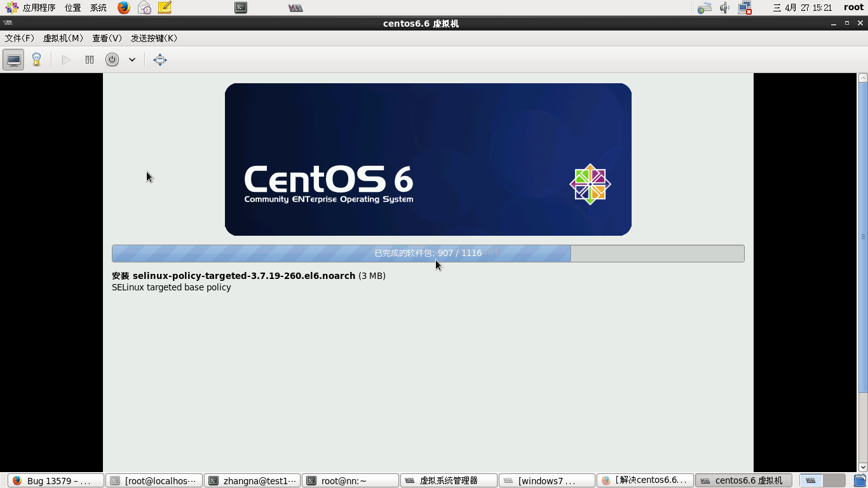
Task: Shut down the VM power button
Action: click(x=112, y=60)
